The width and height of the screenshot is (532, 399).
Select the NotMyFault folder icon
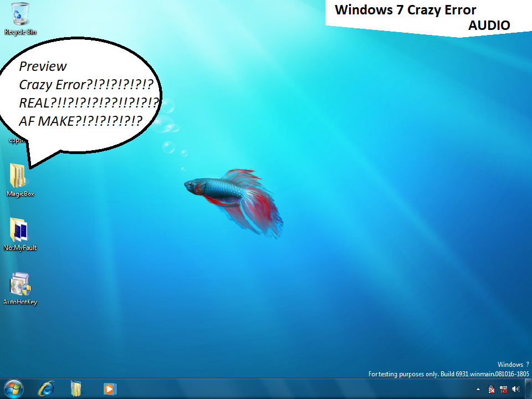pos(20,234)
